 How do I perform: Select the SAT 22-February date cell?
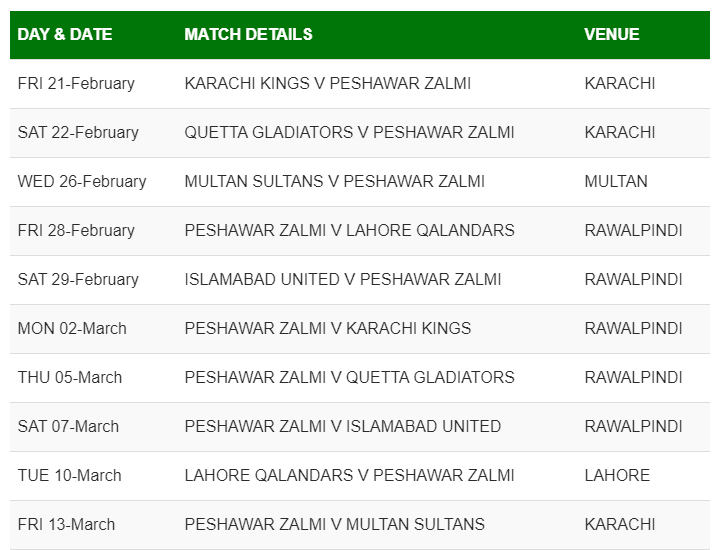tap(78, 132)
